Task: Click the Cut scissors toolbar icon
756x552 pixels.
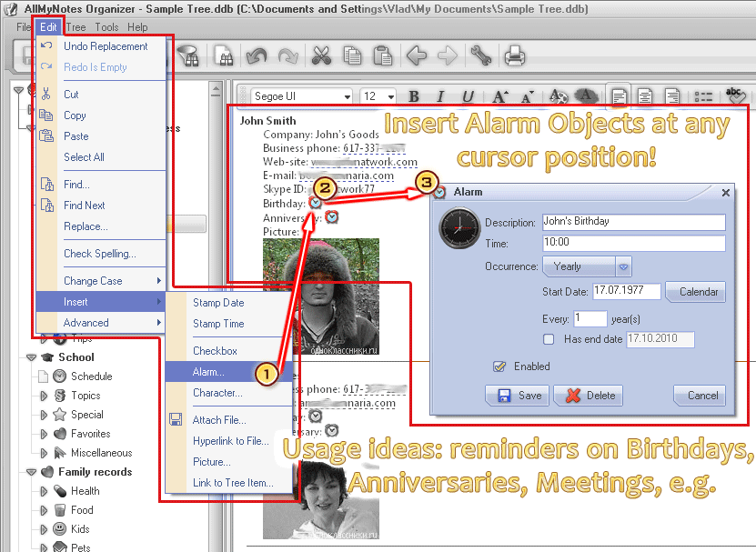Action: [x=321, y=55]
